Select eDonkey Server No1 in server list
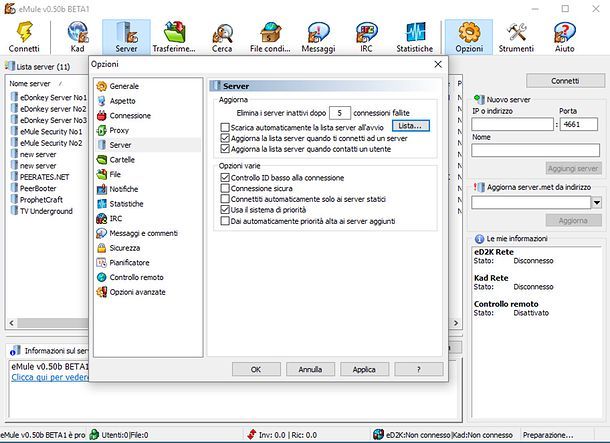610x443 pixels. tap(49, 97)
